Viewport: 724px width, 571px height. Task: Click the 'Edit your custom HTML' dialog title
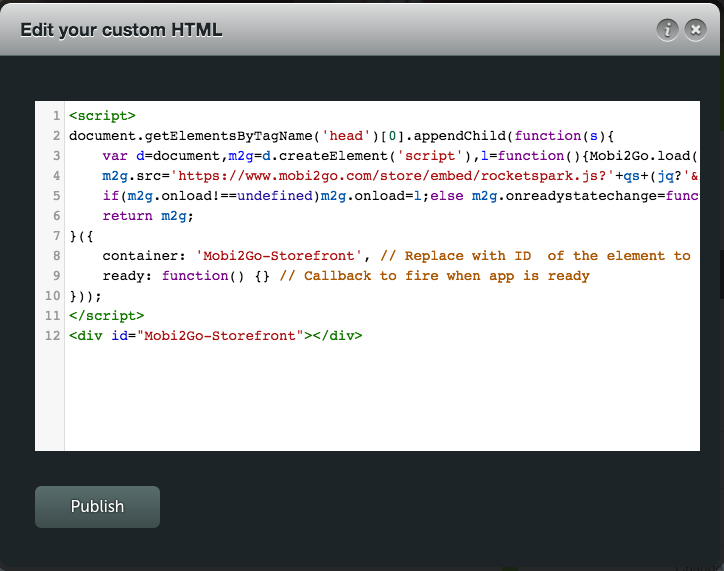pyautogui.click(x=121, y=30)
